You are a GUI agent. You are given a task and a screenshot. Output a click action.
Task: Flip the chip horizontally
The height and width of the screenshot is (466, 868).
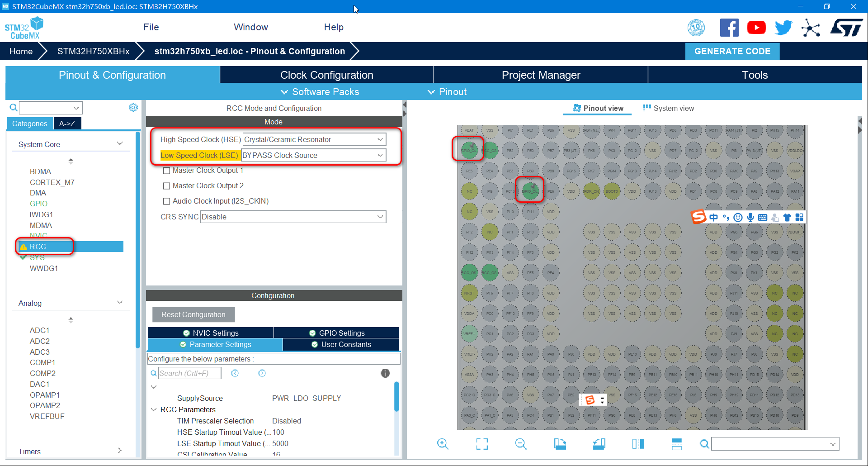(638, 444)
